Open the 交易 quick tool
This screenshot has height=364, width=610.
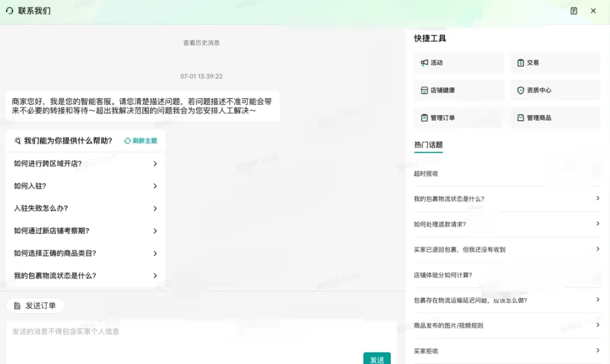pos(555,63)
